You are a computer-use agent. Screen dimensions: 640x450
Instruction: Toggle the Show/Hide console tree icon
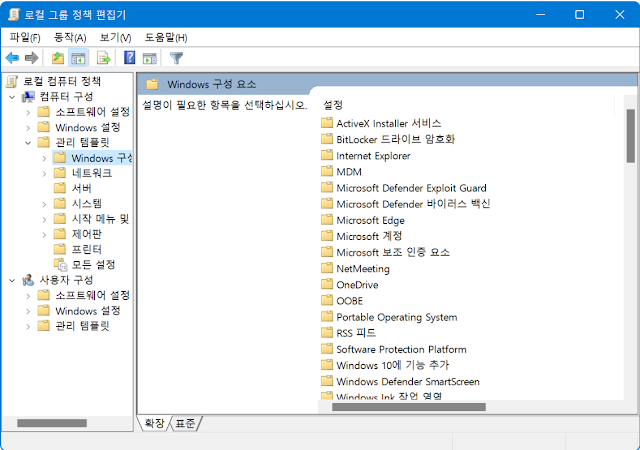[x=78, y=58]
